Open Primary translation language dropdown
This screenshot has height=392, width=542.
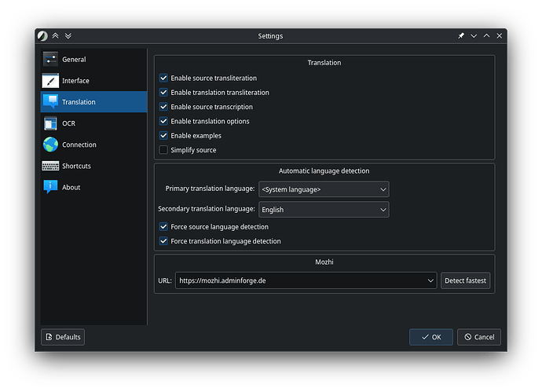pyautogui.click(x=324, y=189)
